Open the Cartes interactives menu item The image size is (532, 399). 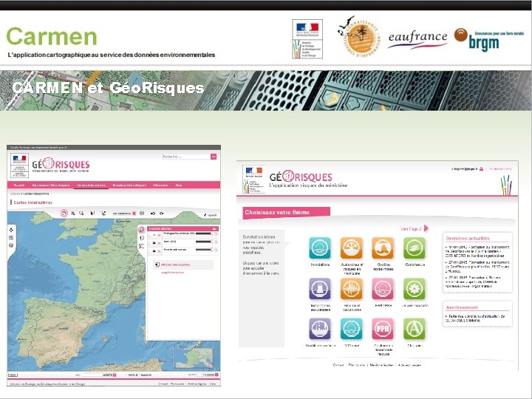click(92, 185)
